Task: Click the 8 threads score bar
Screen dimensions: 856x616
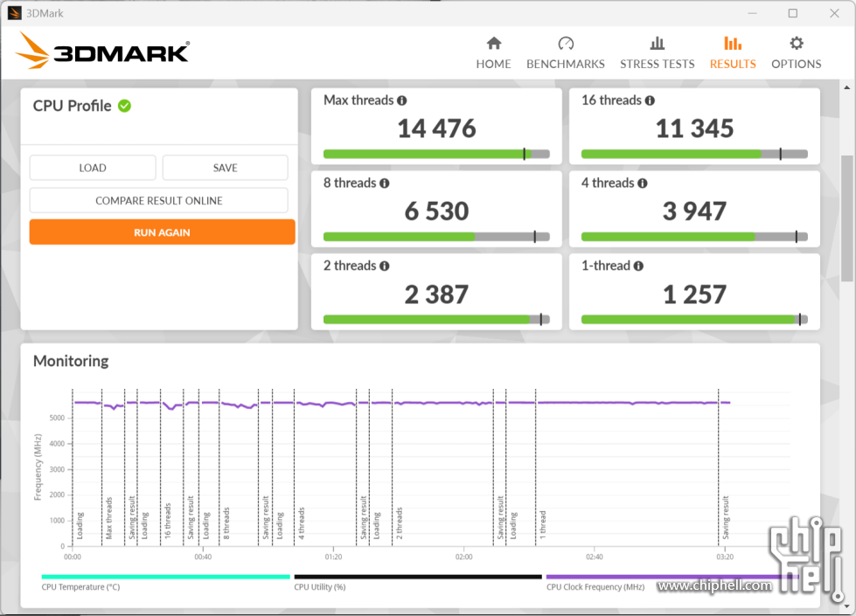Action: coord(436,237)
